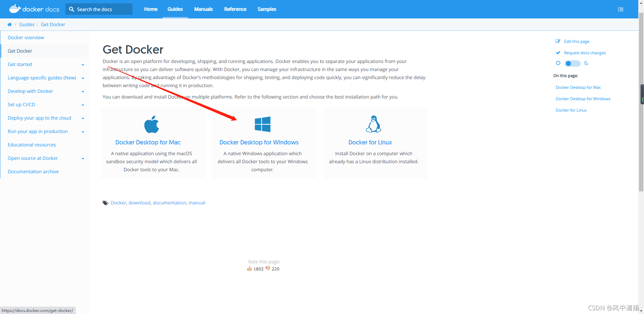
Task: Click the Linux penguin icon
Action: [x=373, y=124]
